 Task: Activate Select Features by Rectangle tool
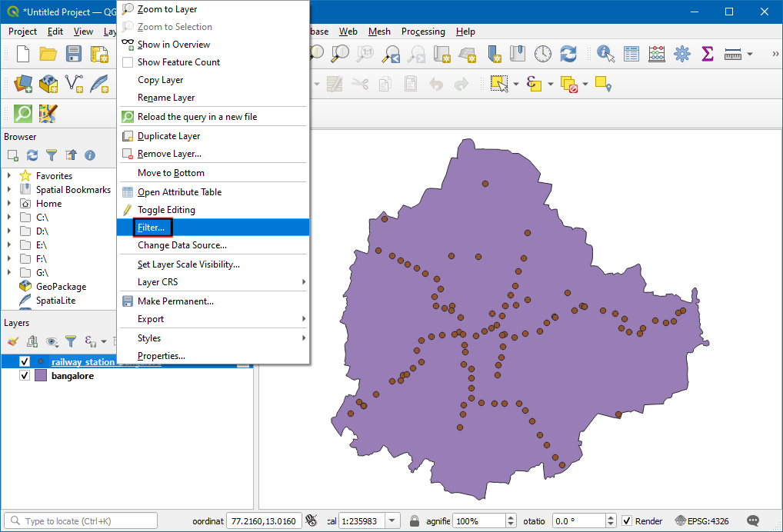(497, 83)
